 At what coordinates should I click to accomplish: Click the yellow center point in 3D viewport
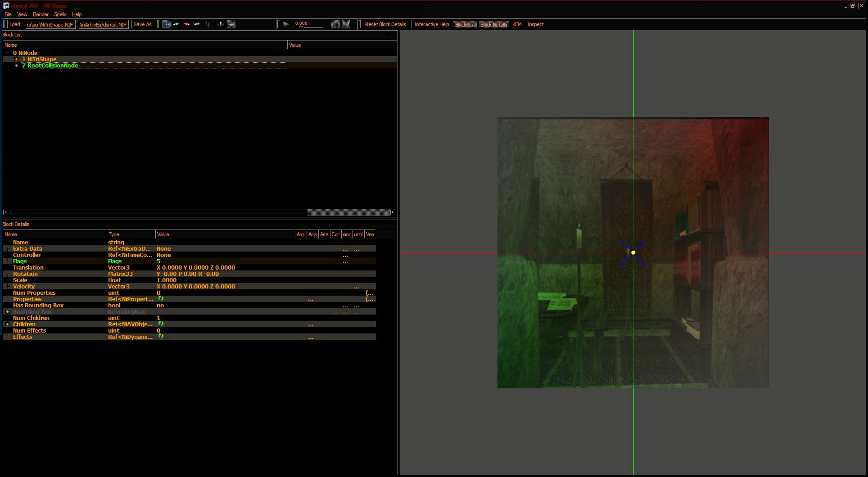(x=633, y=252)
